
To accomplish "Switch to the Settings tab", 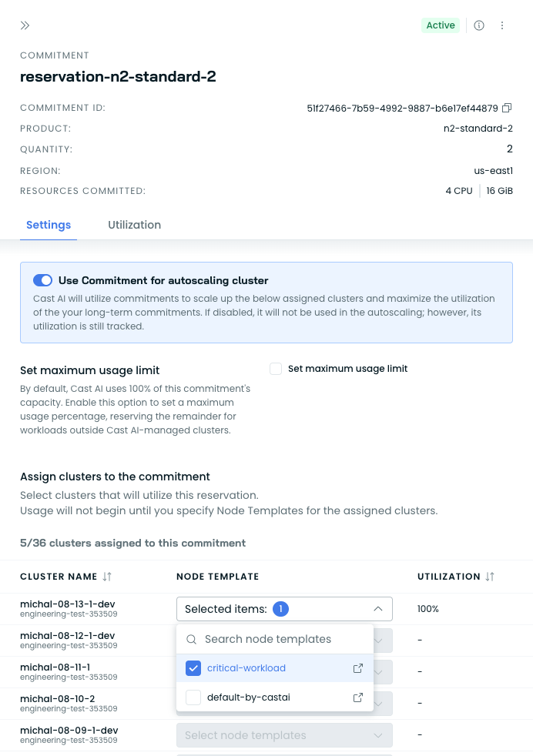I will (49, 225).
